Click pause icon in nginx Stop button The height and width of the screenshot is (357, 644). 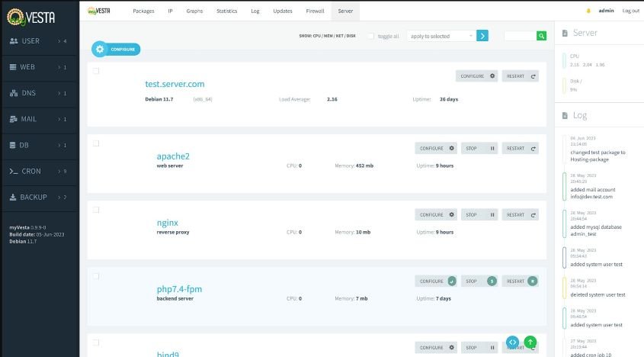pyautogui.click(x=492, y=214)
